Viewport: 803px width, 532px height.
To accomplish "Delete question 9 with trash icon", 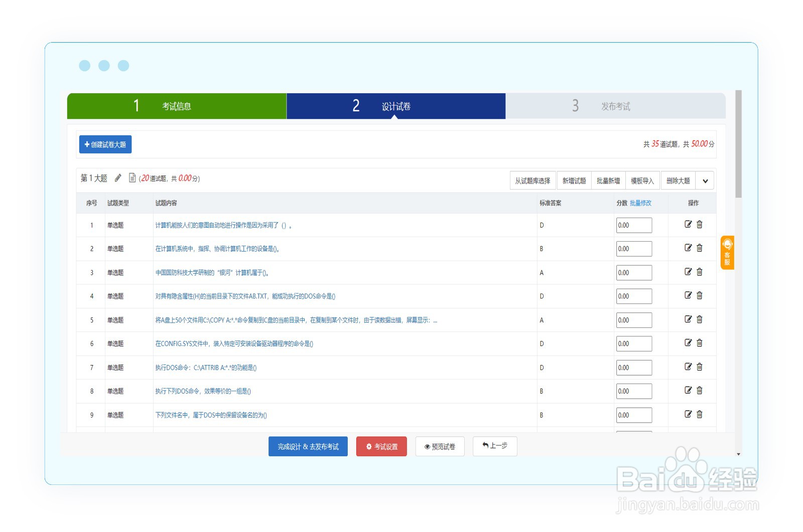I will point(699,414).
